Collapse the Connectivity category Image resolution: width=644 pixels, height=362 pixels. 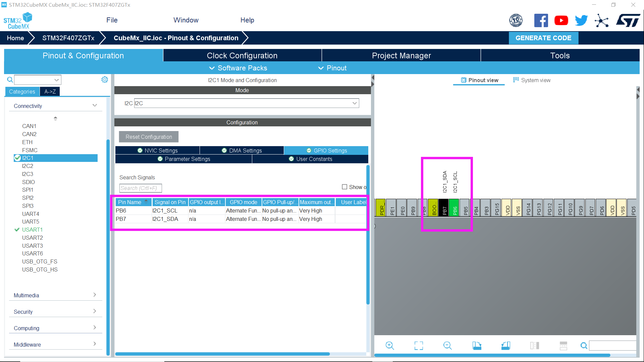click(x=95, y=105)
